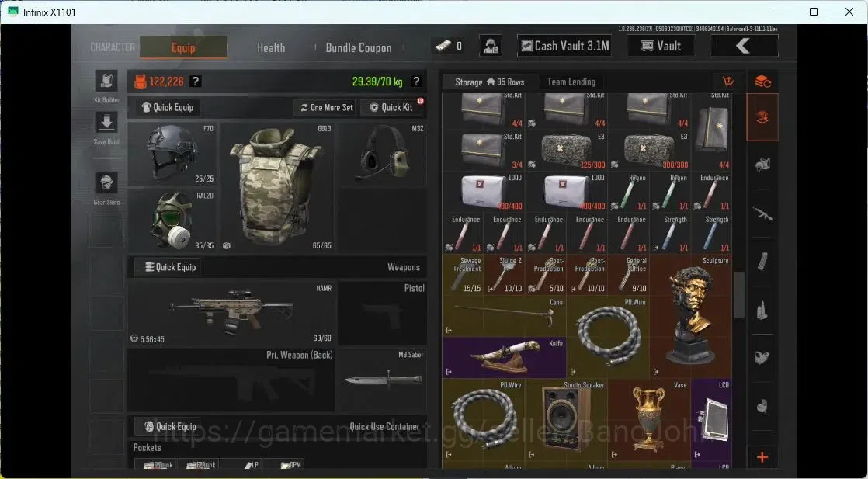Click the cash banknote icon showing 0

(x=443, y=46)
